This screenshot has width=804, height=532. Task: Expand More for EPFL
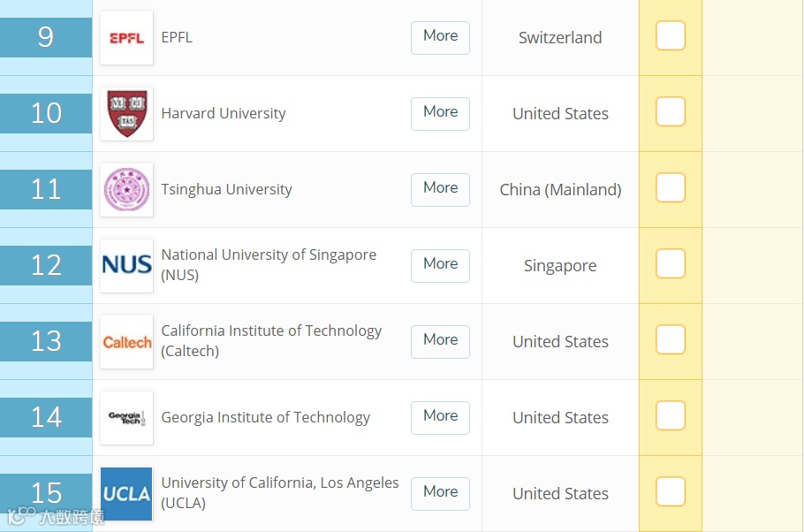pyautogui.click(x=441, y=37)
